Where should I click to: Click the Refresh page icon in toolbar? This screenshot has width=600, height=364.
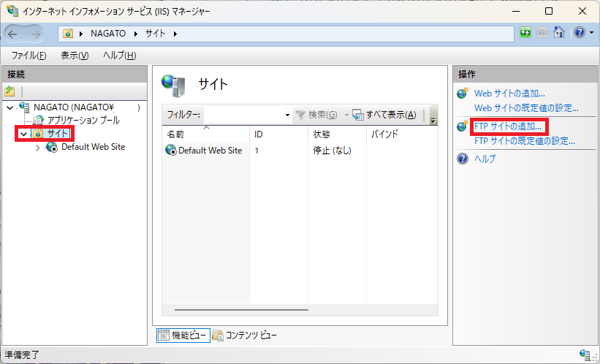coord(525,33)
